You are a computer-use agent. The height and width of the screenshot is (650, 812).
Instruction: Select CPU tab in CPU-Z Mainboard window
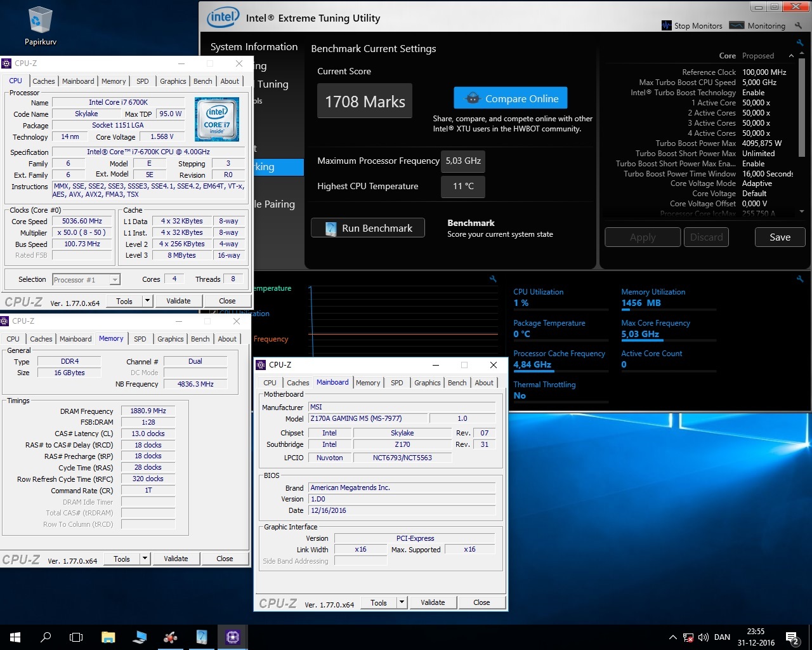[270, 383]
